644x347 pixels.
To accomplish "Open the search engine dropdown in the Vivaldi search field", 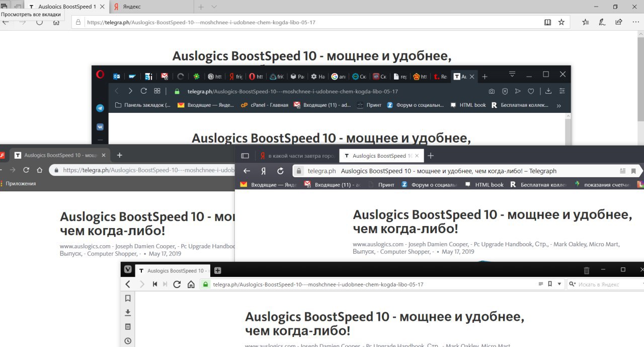I will 573,284.
